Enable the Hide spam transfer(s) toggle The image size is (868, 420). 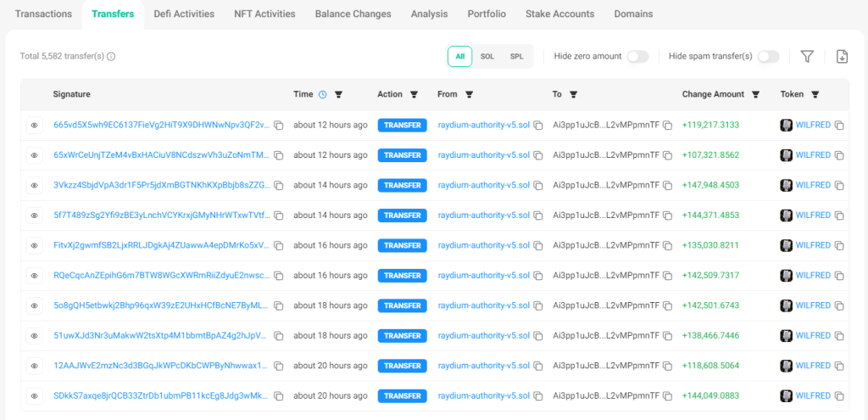click(x=768, y=56)
